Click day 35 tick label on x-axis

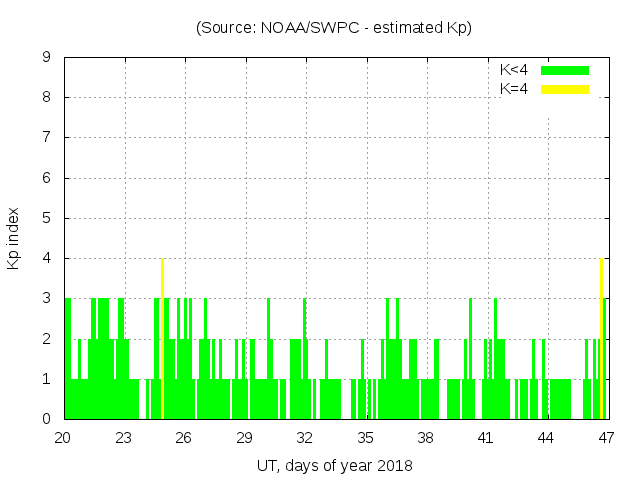[365, 438]
